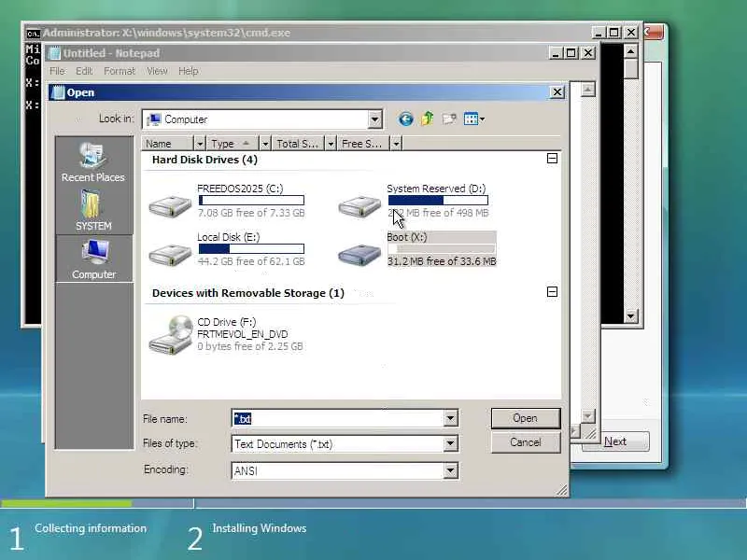Open the Free Space column filter arrow
The height and width of the screenshot is (560, 747).
coord(396,144)
